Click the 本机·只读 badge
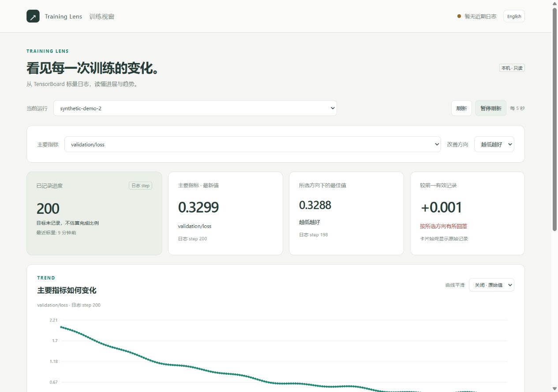This screenshot has width=558, height=392. click(x=512, y=68)
